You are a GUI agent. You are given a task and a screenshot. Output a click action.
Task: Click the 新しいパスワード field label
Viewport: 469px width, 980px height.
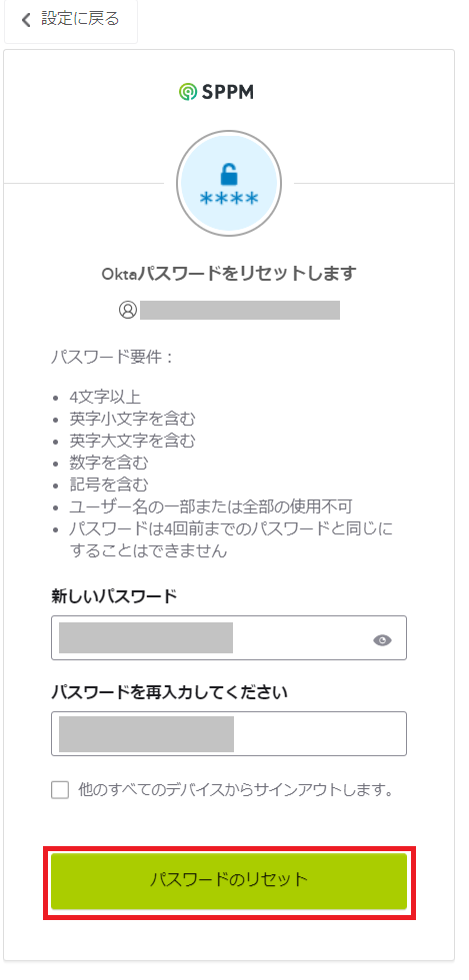[114, 596]
